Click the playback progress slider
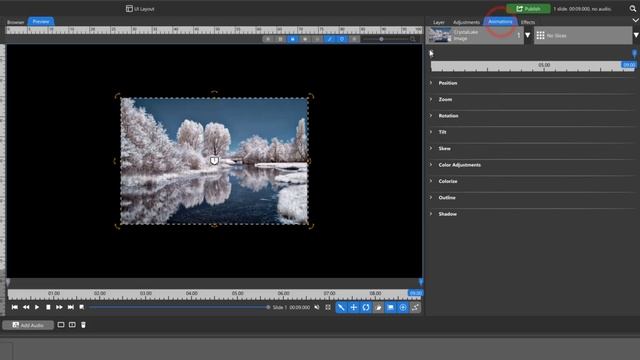This screenshot has width=640, height=360. click(178, 307)
